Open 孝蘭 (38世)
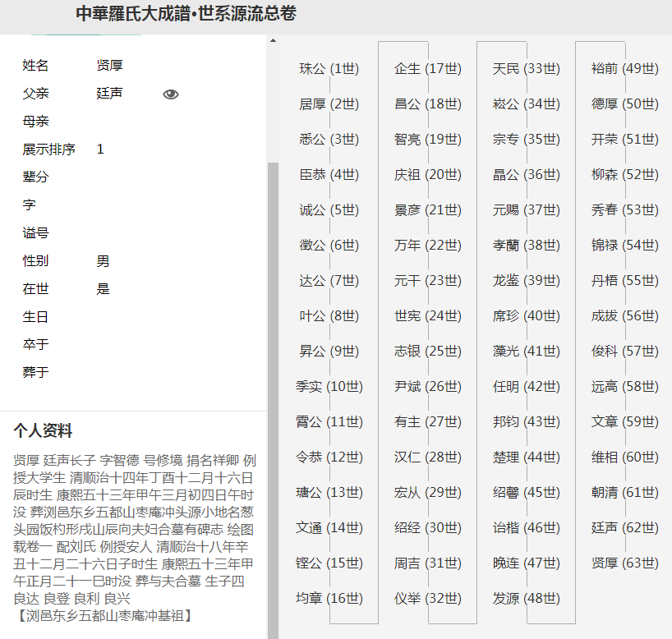Screen dimensions: 672x639 (527, 245)
